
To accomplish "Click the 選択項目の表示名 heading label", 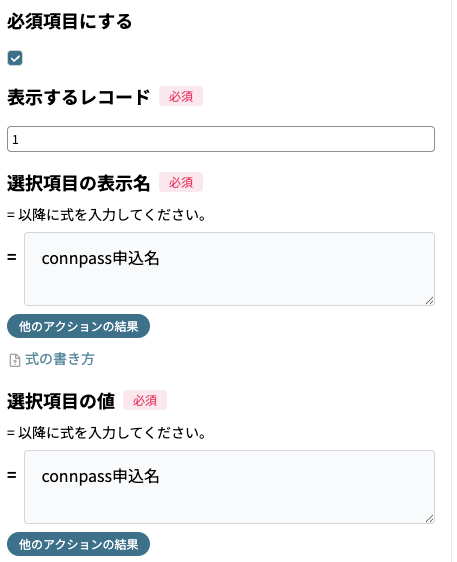I will click(78, 183).
